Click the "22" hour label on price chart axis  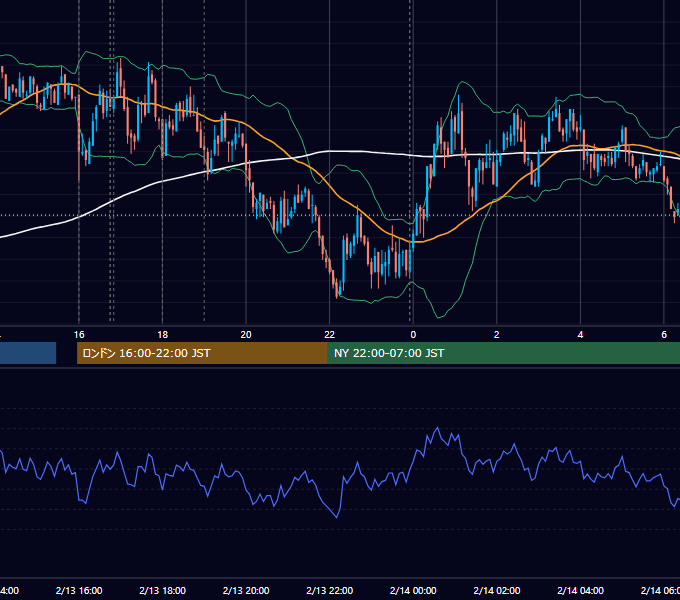coord(330,335)
